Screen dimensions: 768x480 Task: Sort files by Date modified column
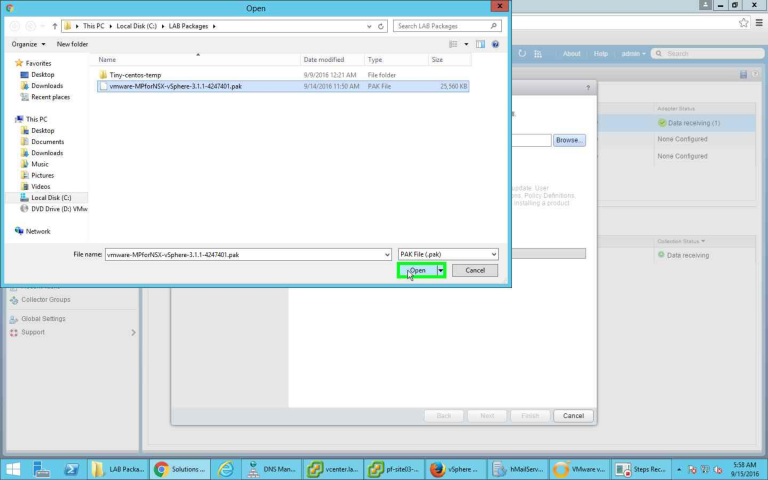coord(333,60)
